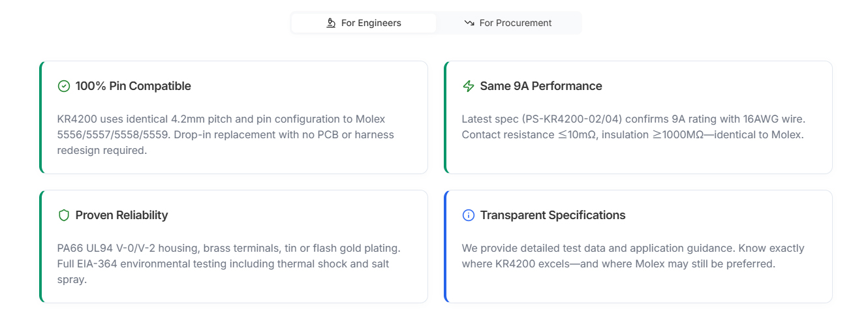Click the PA66 UL94 V-0/V-2 housing description
The width and height of the screenshot is (868, 315).
(x=228, y=248)
